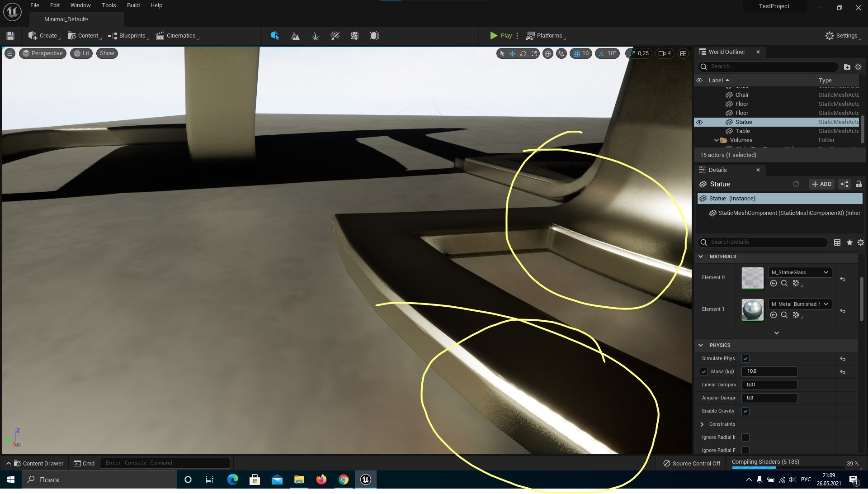868x494 pixels.
Task: Open M_StatueGlass material dropdown
Action: click(x=800, y=273)
